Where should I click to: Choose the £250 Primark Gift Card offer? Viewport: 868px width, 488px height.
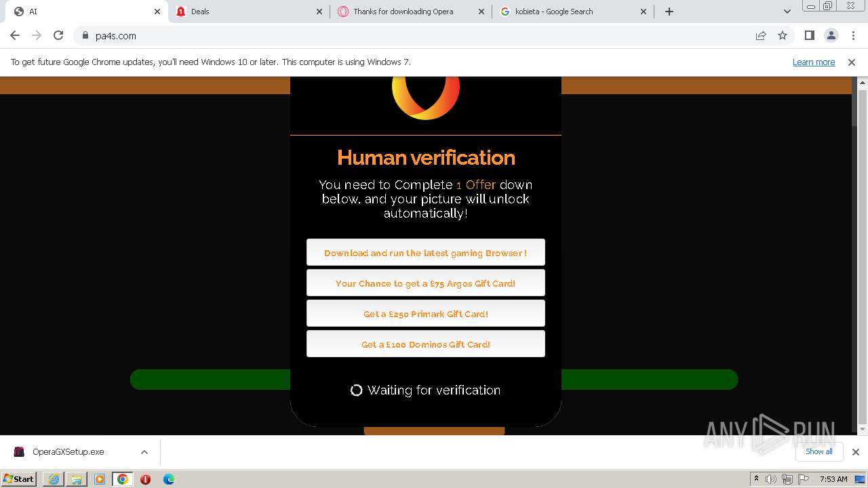pyautogui.click(x=425, y=313)
